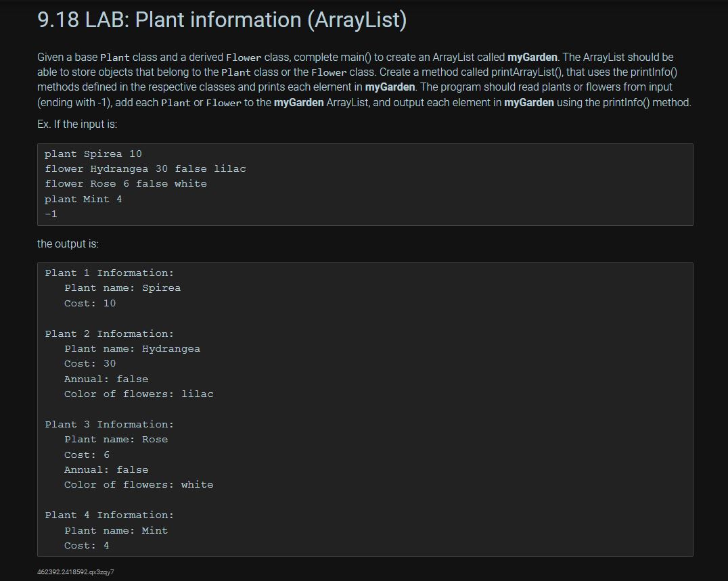The width and height of the screenshot is (728, 581).
Task: Select the example input code block
Action: [364, 183]
